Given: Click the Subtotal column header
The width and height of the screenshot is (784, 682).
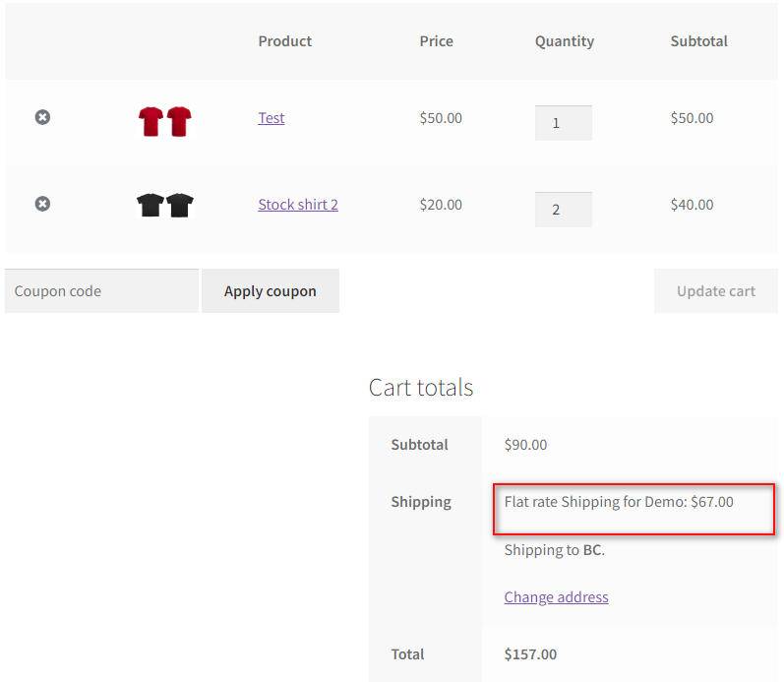Looking at the screenshot, I should click(x=699, y=41).
